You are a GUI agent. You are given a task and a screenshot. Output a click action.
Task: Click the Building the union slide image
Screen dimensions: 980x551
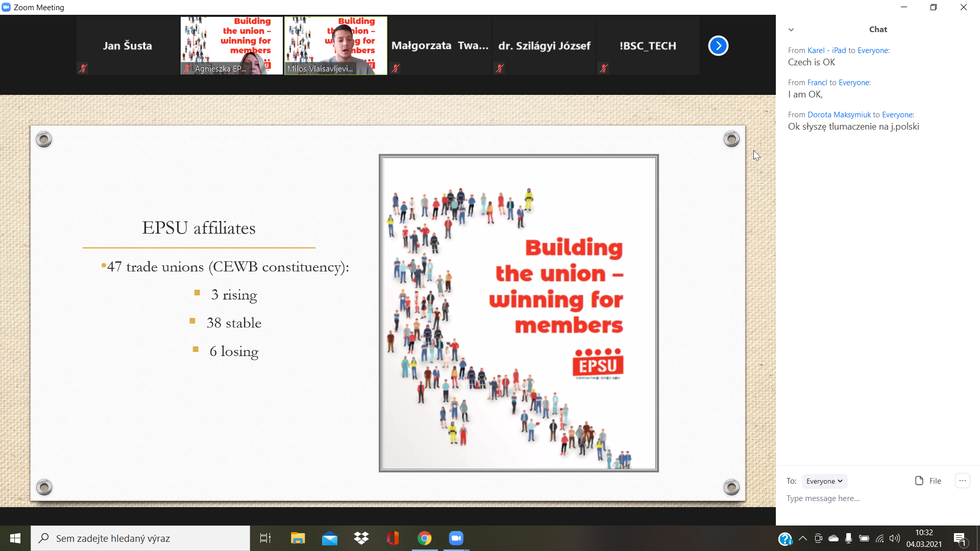pyautogui.click(x=519, y=313)
